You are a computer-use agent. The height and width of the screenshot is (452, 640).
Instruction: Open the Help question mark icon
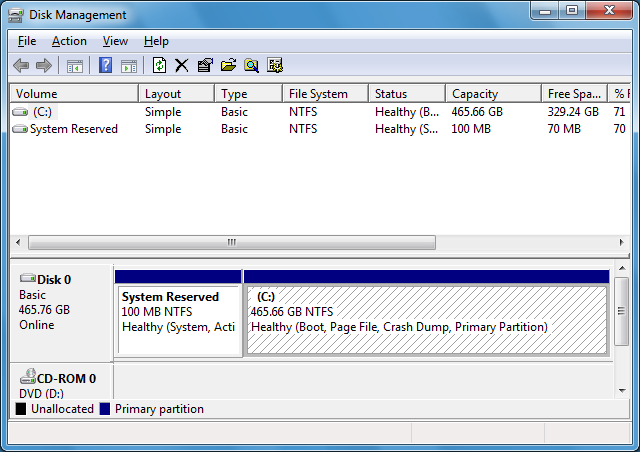point(105,65)
